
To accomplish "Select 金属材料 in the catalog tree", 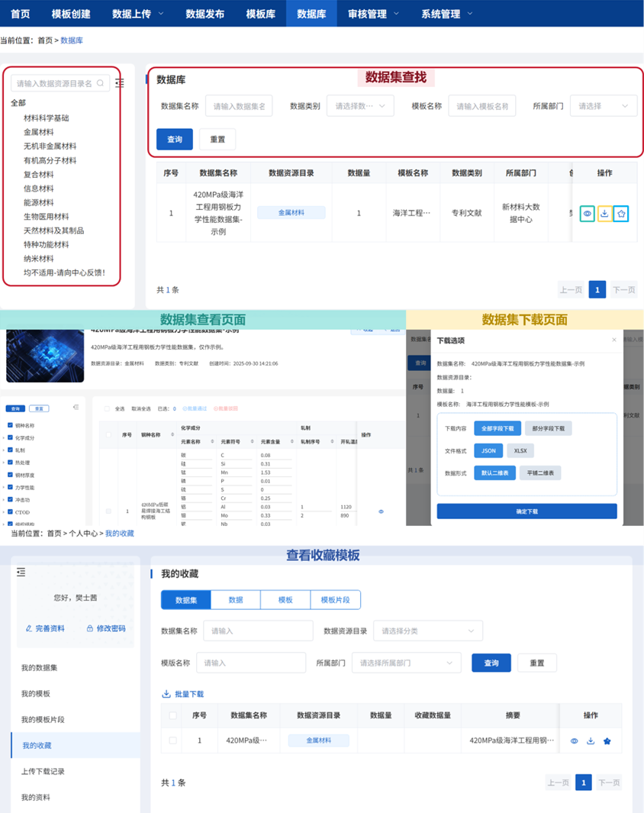I will (x=39, y=132).
